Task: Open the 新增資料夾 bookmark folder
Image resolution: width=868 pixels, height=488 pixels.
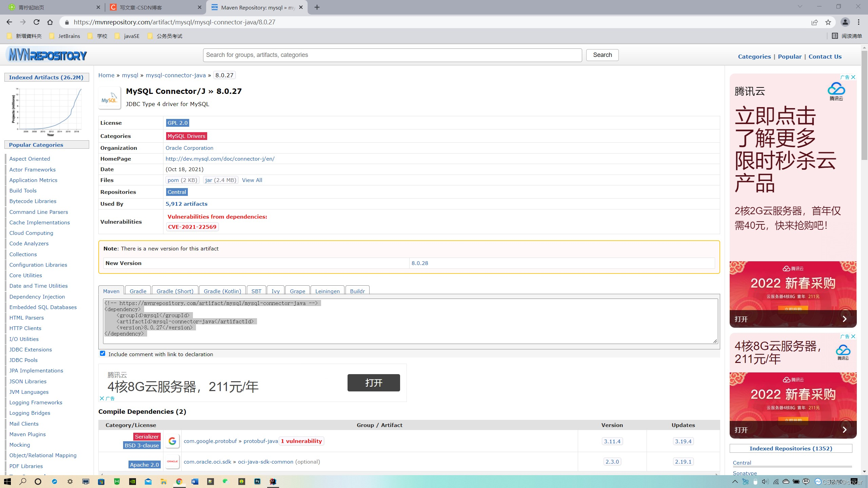Action: click(x=24, y=36)
